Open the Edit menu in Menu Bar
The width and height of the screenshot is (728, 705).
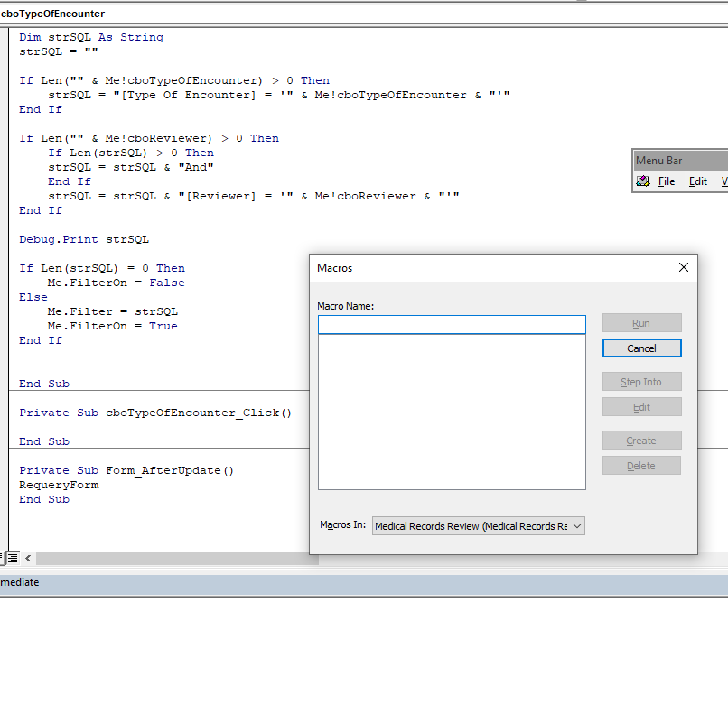click(x=698, y=181)
